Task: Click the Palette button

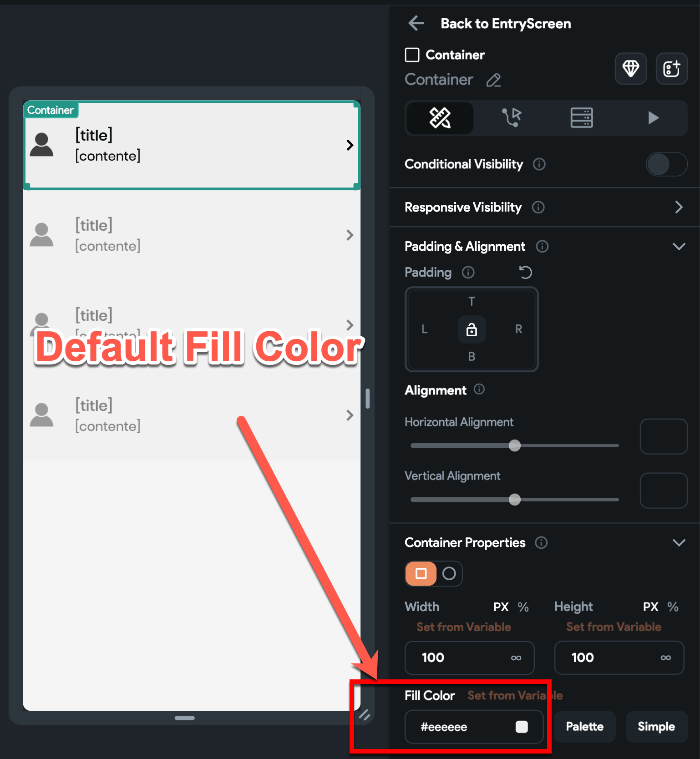Action: point(584,727)
